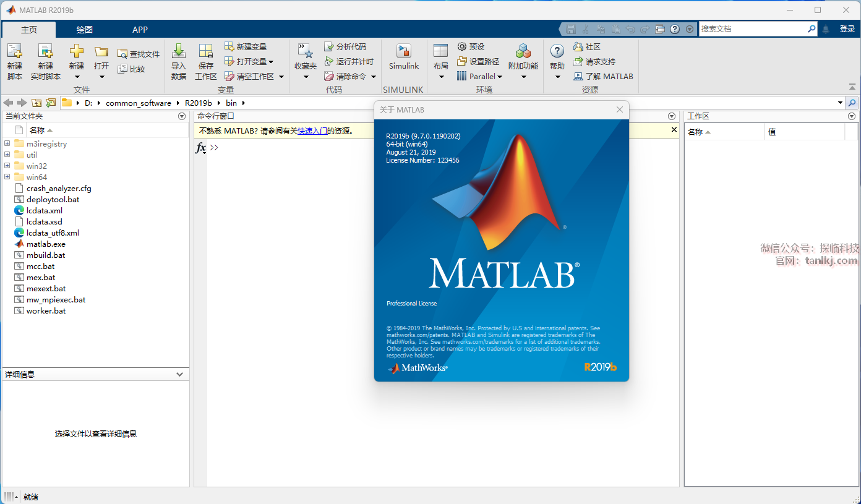Save the workspace with 保存工作区
The height and width of the screenshot is (504, 861).
[x=206, y=61]
